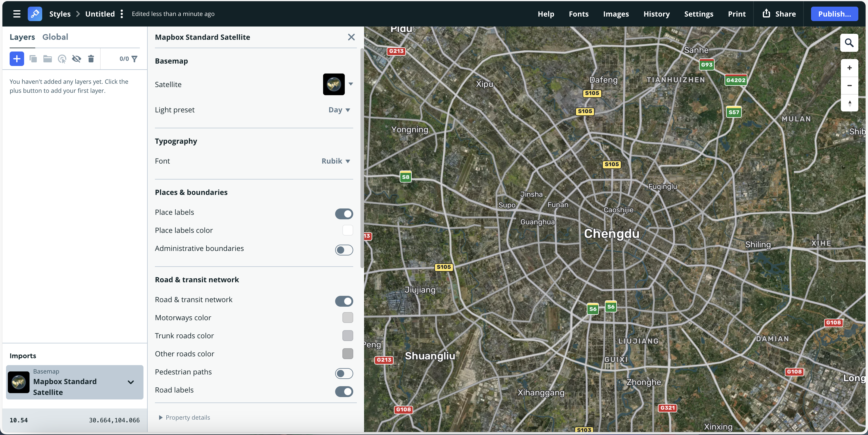Zoom in the map with plus button
Screen dimensions: 868x435
coord(849,68)
